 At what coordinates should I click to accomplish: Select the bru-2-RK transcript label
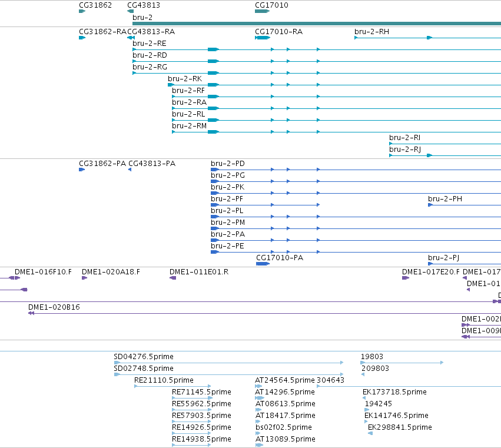point(185,79)
